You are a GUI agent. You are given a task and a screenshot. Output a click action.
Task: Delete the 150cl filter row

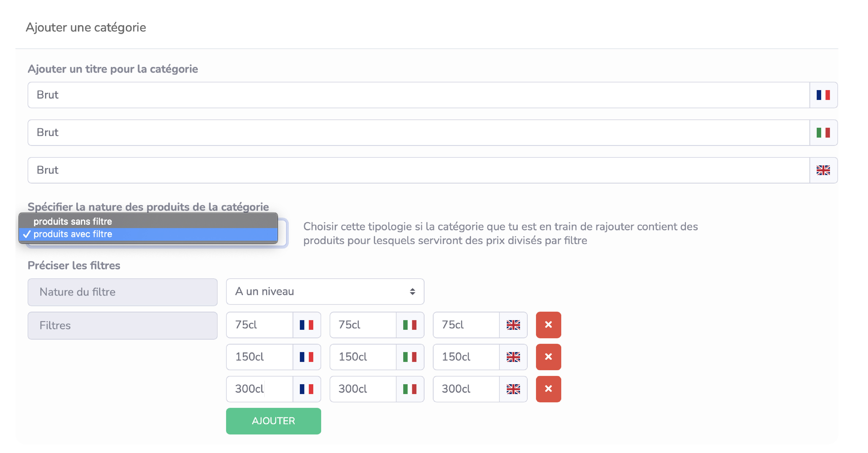pyautogui.click(x=548, y=357)
